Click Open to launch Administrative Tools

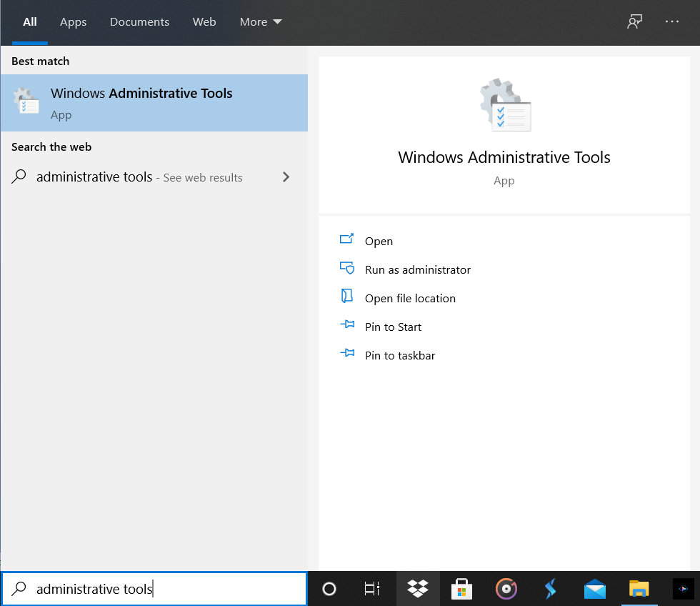(379, 241)
